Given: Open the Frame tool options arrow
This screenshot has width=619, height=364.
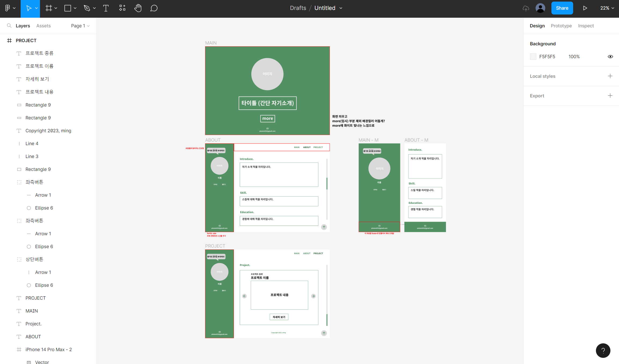Looking at the screenshot, I should pos(56,8).
